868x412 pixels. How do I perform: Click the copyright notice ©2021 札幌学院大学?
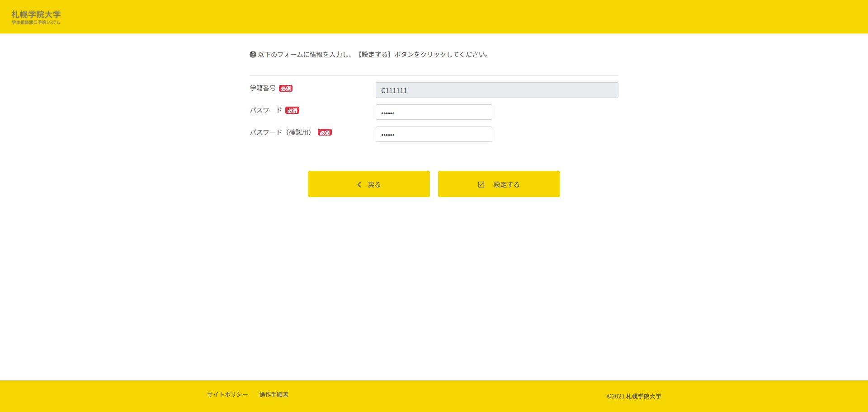click(633, 396)
